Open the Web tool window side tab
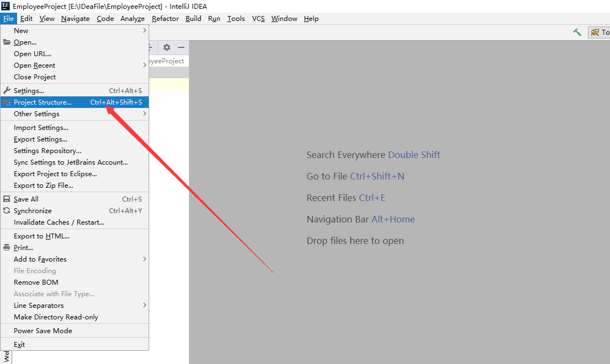Screen dimensions: 610x364 (x=6, y=357)
